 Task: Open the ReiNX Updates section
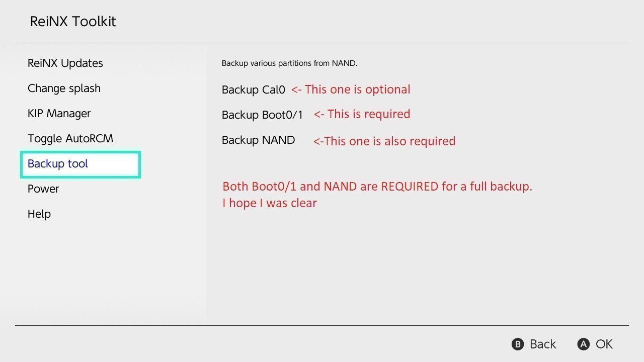click(x=65, y=63)
